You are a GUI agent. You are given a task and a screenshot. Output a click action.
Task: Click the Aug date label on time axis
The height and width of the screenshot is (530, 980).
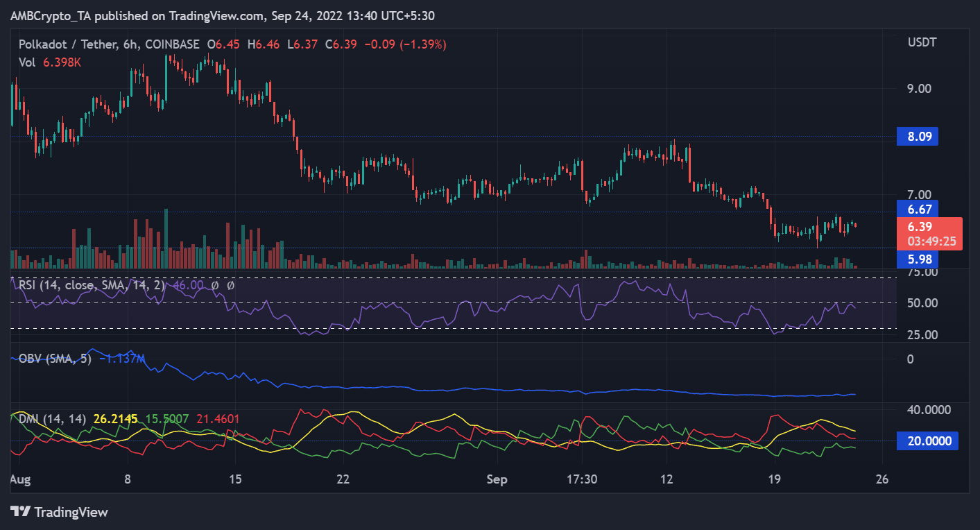coord(21,479)
